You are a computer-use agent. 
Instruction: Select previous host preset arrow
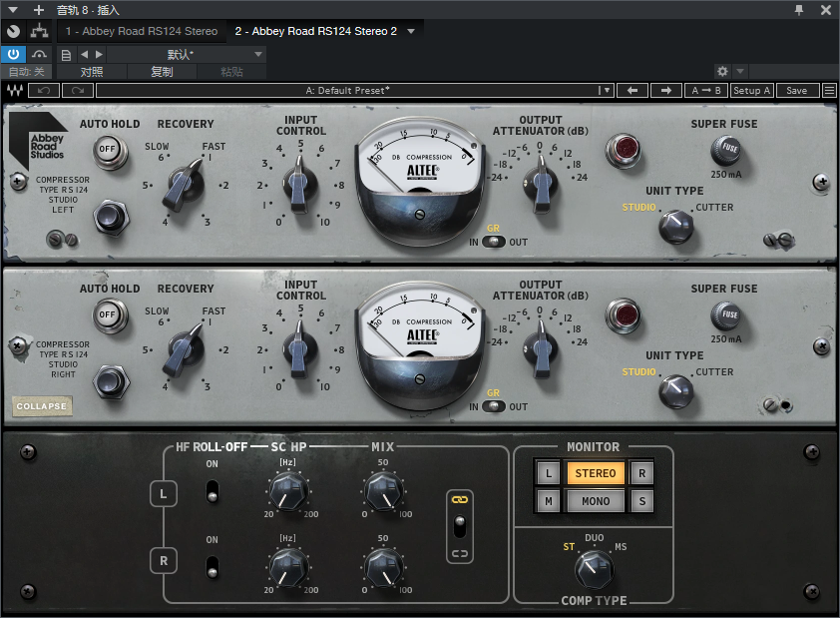[84, 54]
